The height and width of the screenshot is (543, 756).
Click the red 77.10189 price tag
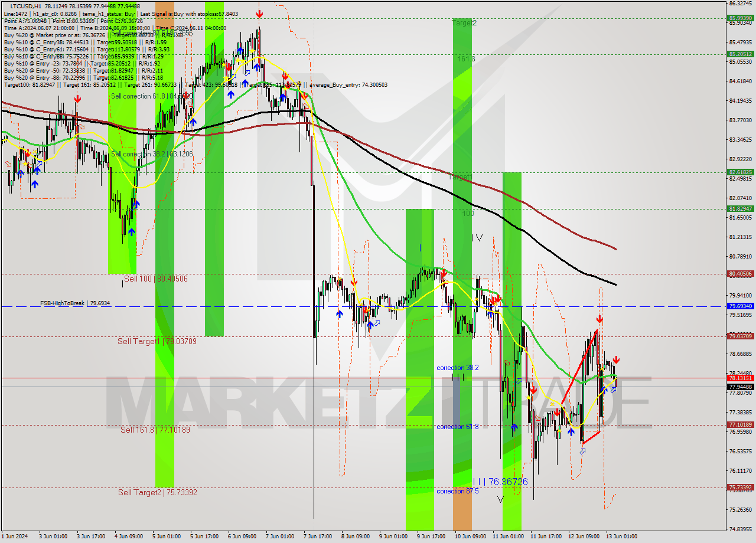[x=740, y=425]
